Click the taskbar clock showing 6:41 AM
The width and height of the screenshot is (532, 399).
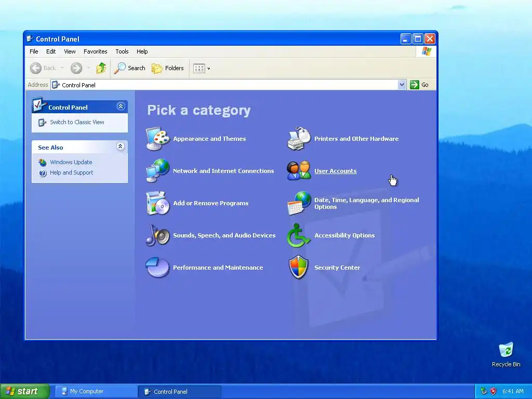pos(513,392)
